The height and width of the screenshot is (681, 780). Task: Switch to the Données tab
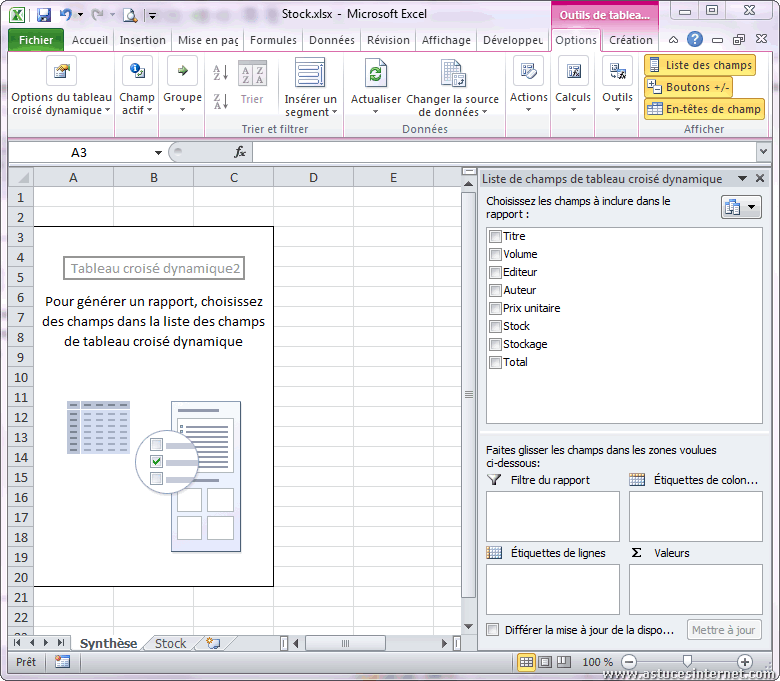tap(332, 40)
